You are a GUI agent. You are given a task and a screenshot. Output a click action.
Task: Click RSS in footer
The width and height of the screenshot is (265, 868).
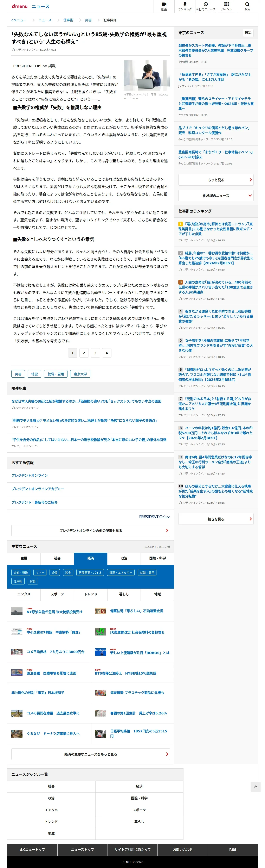point(233,849)
